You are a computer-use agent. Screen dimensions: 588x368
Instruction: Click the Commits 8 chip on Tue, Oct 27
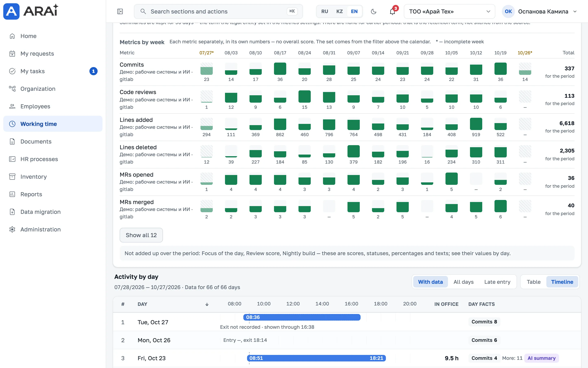click(484, 322)
